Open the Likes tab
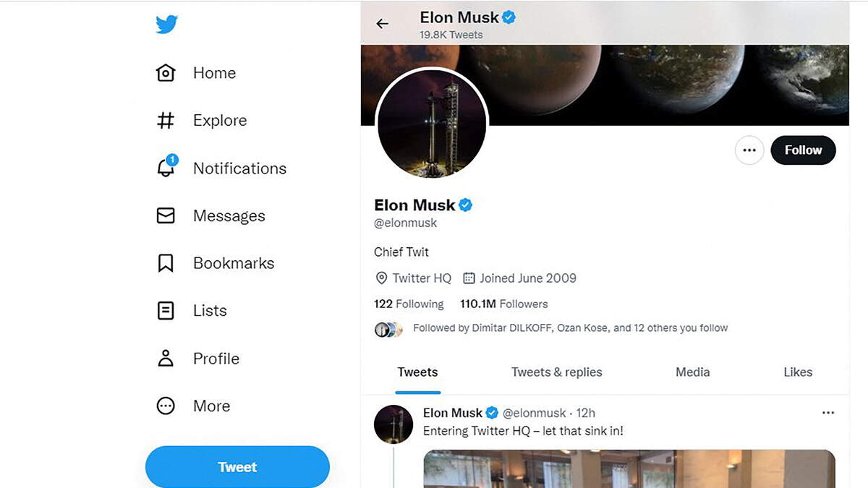Screen dimensions: 868x488 click(x=798, y=372)
